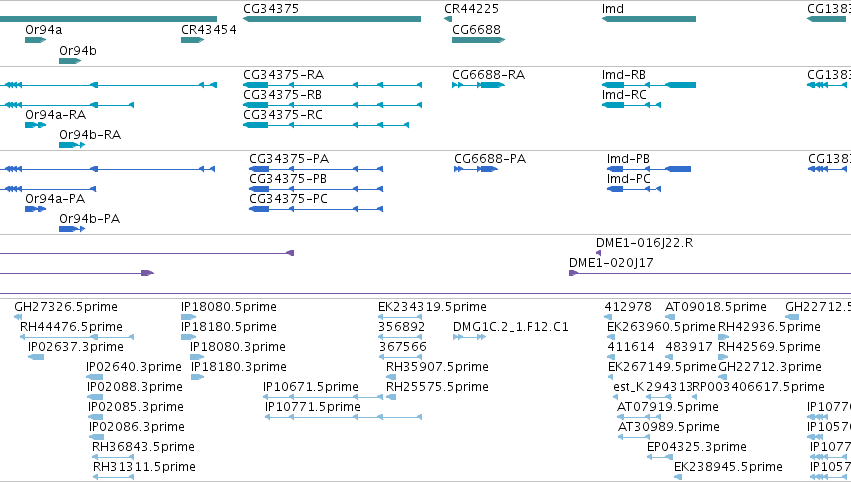Click the CG34375-PC coding feature

[x=316, y=209]
